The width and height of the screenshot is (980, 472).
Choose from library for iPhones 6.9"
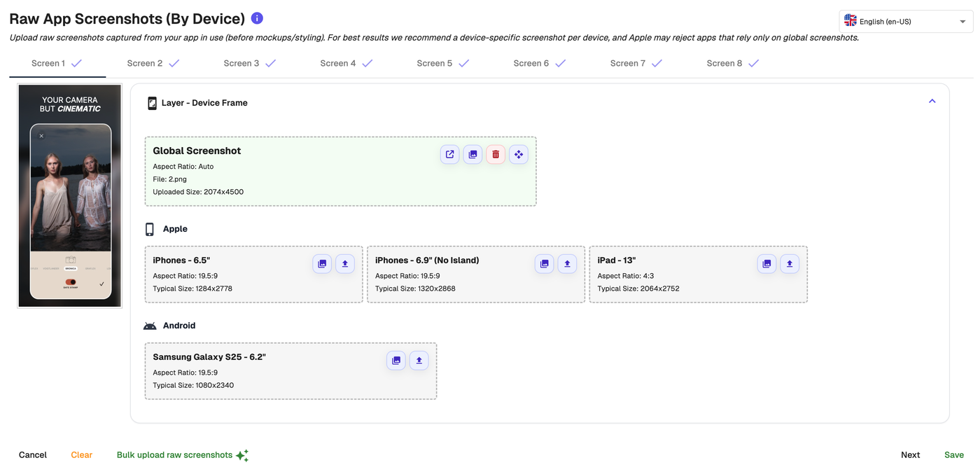click(544, 264)
